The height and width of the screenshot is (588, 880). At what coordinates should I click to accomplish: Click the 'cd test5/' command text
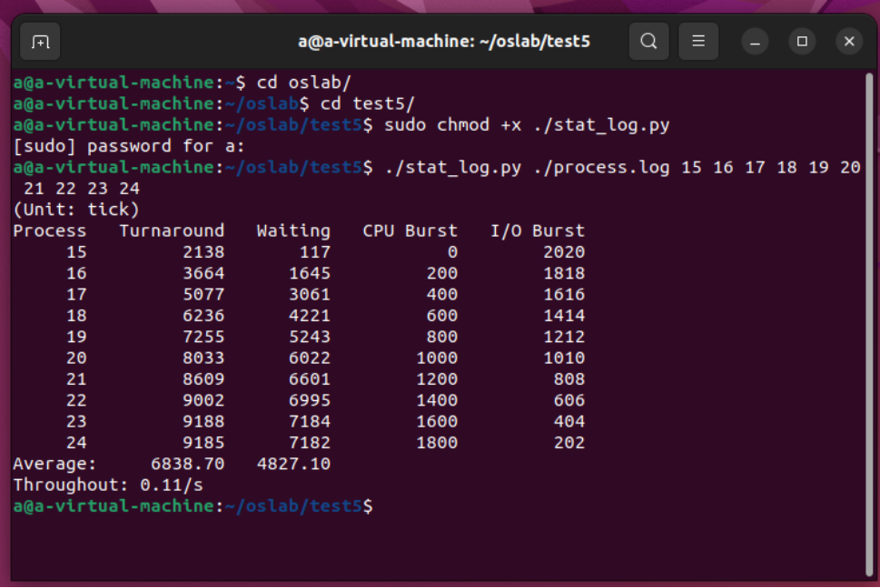pos(367,103)
